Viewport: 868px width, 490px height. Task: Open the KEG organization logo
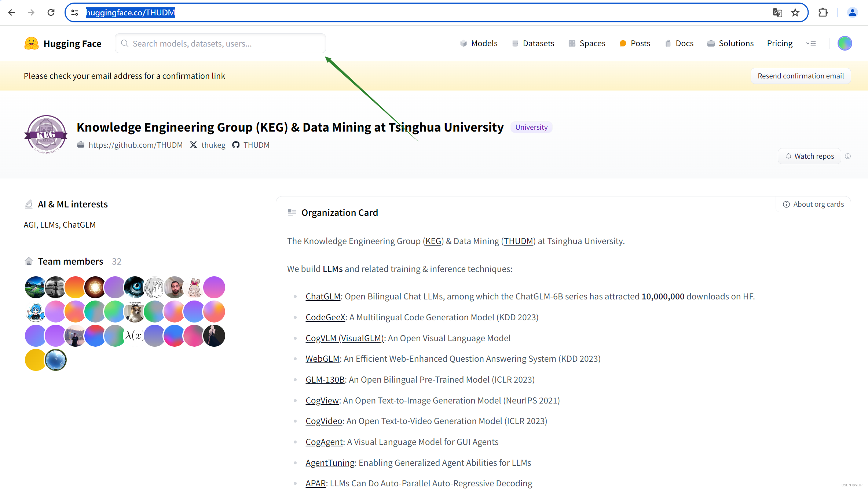[x=46, y=134]
